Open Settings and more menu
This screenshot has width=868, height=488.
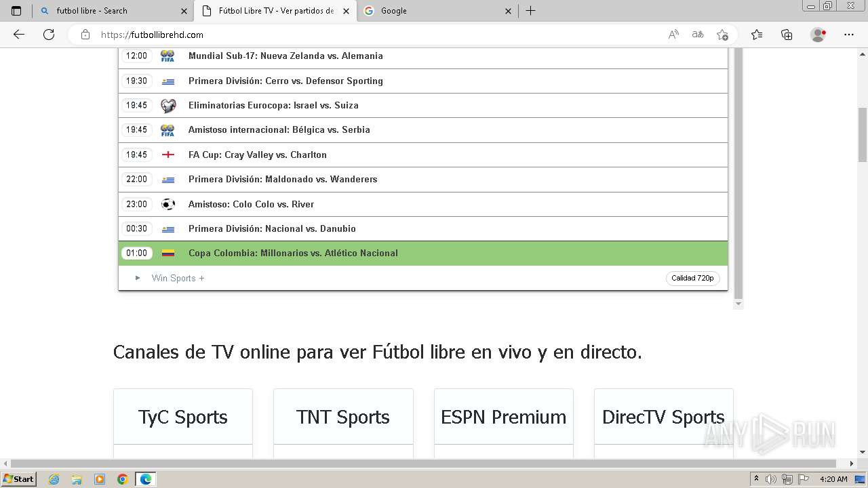849,35
